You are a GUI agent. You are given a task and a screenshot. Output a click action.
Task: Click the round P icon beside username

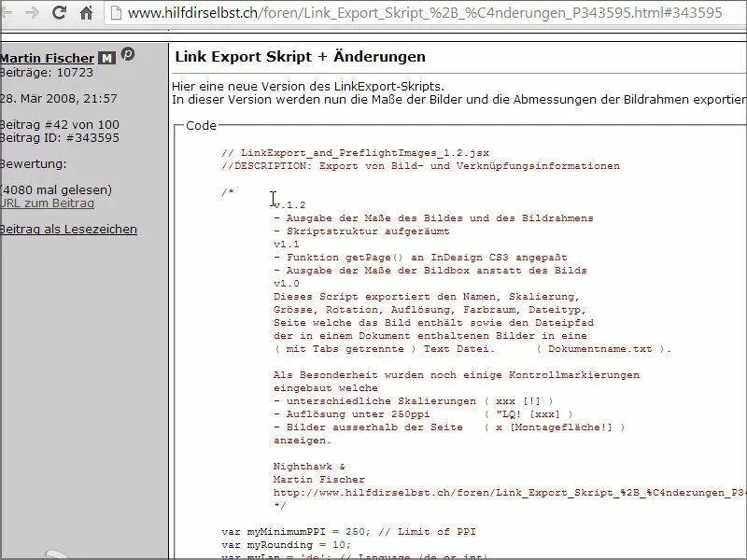pyautogui.click(x=128, y=54)
